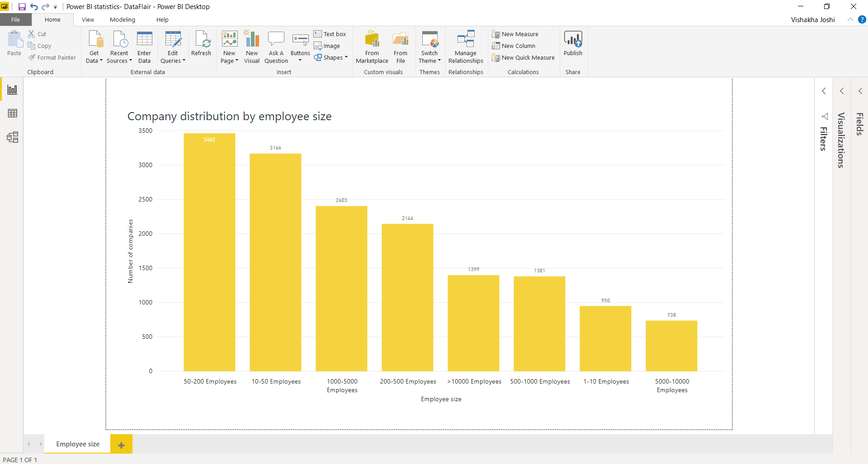Viewport: 868px width, 464px height.
Task: Open the Modeling ribbon tab
Action: (x=123, y=20)
